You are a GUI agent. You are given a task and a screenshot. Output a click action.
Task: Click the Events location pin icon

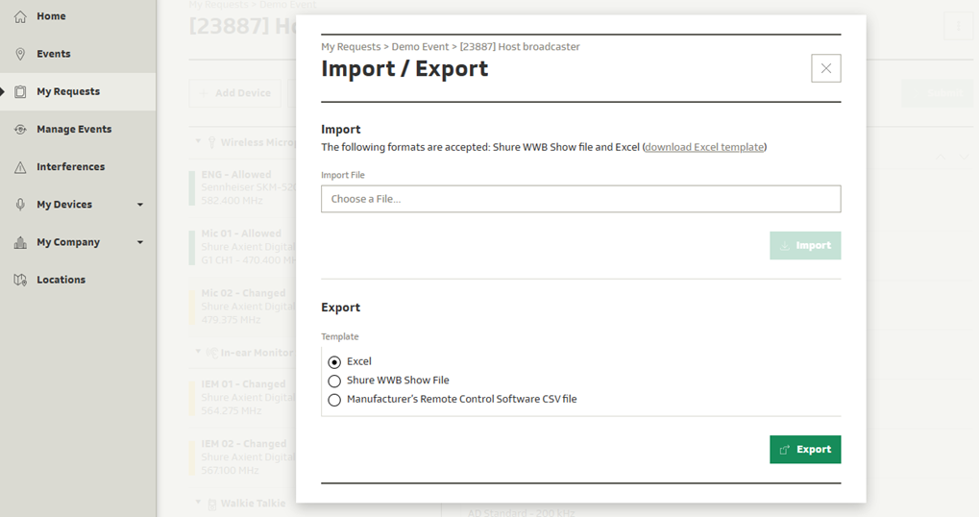20,54
